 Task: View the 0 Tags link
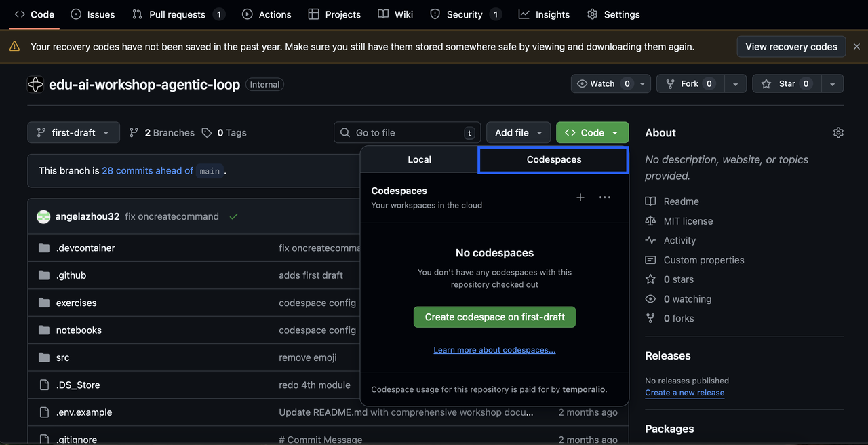click(224, 132)
